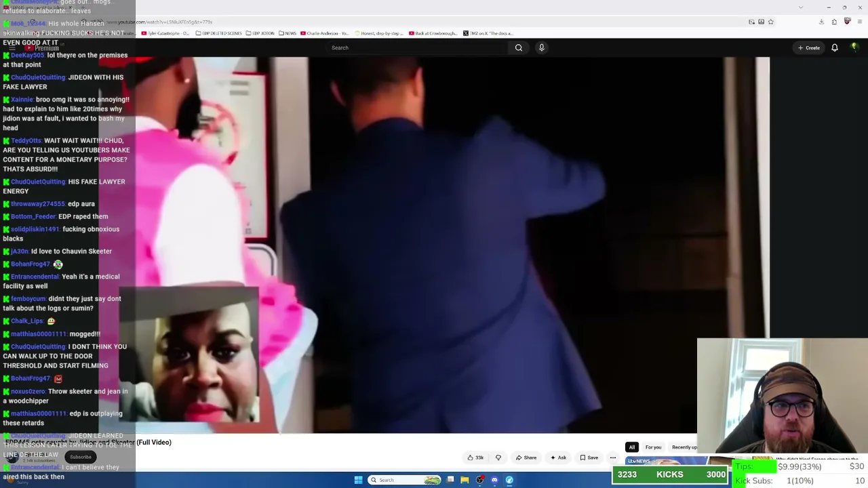Open the ITV News recommended video thumbnail
Image resolution: width=868 pixels, height=488 pixels.
click(x=660, y=461)
